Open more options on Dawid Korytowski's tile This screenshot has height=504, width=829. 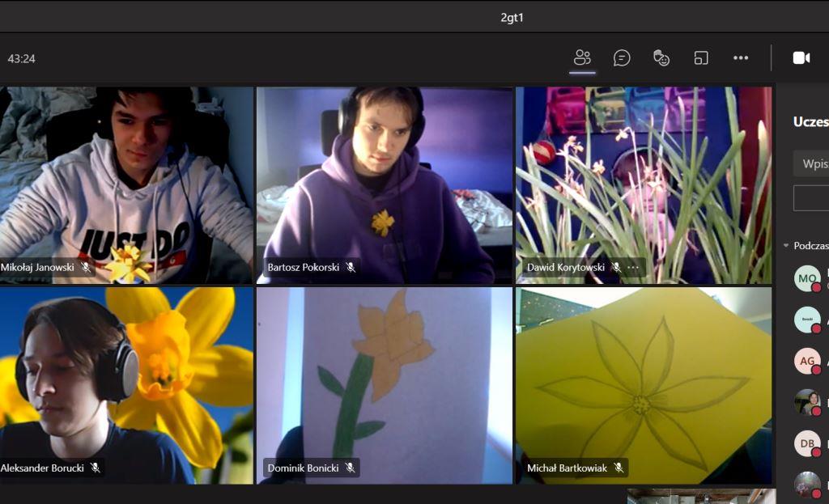[x=633, y=267]
